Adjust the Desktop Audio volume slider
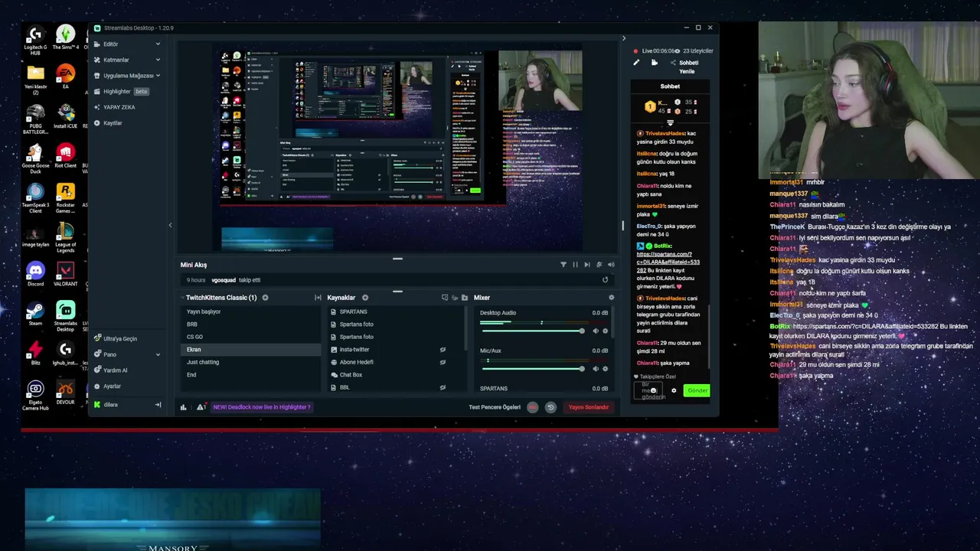Viewport: 980px width, 551px height. click(532, 331)
